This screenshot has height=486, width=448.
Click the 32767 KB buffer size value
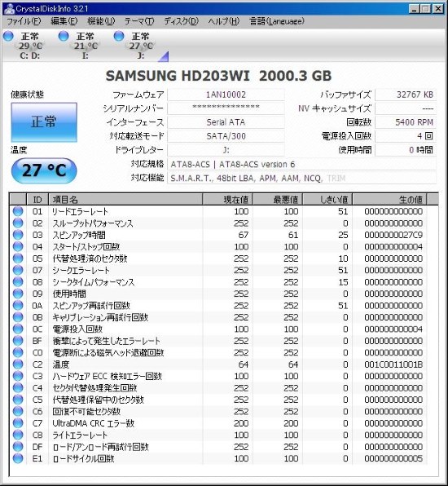[406, 95]
